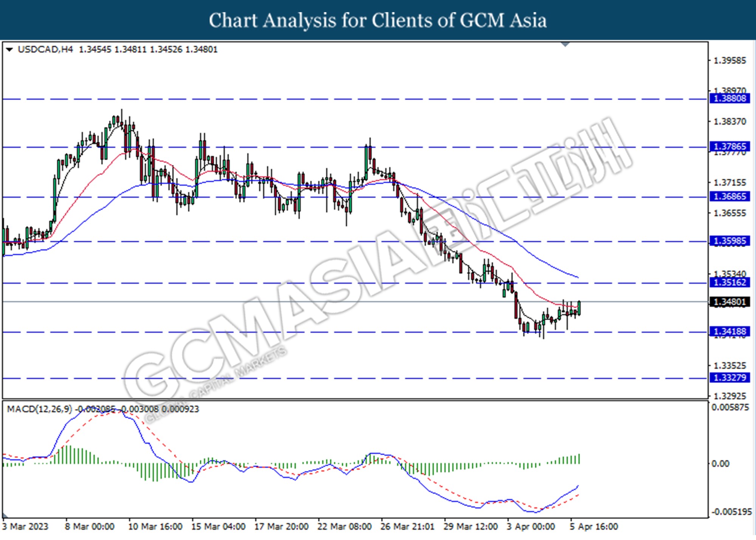Select the 1.33279 price level label
Screen dimensions: 756x540
(x=730, y=378)
